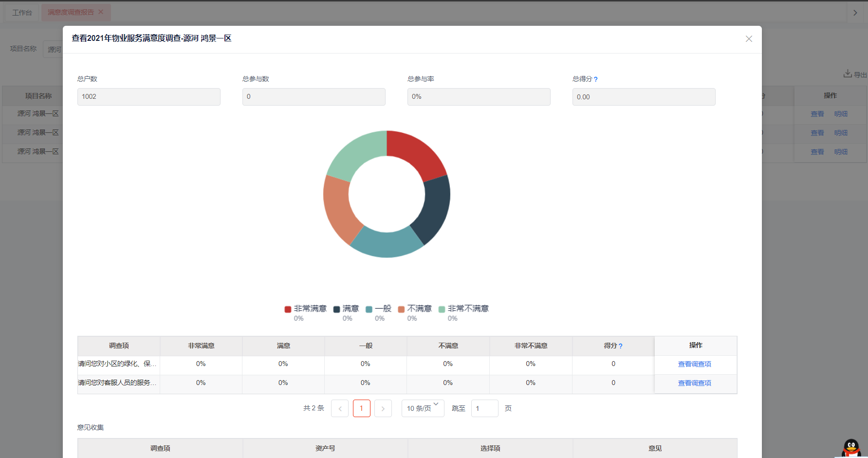Toggle 非常不满意 legend item
Screen dimensions: 868x458
click(463, 309)
